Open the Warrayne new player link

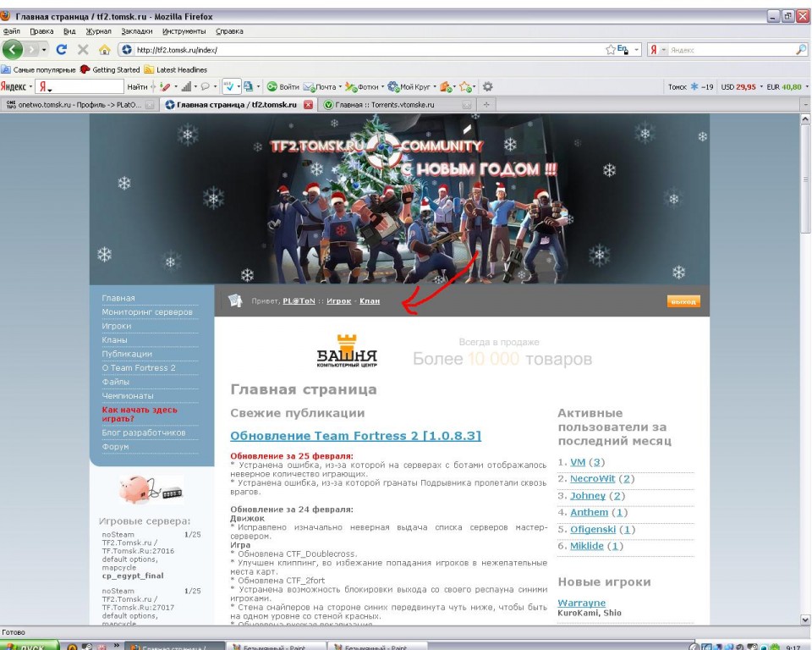click(x=582, y=603)
